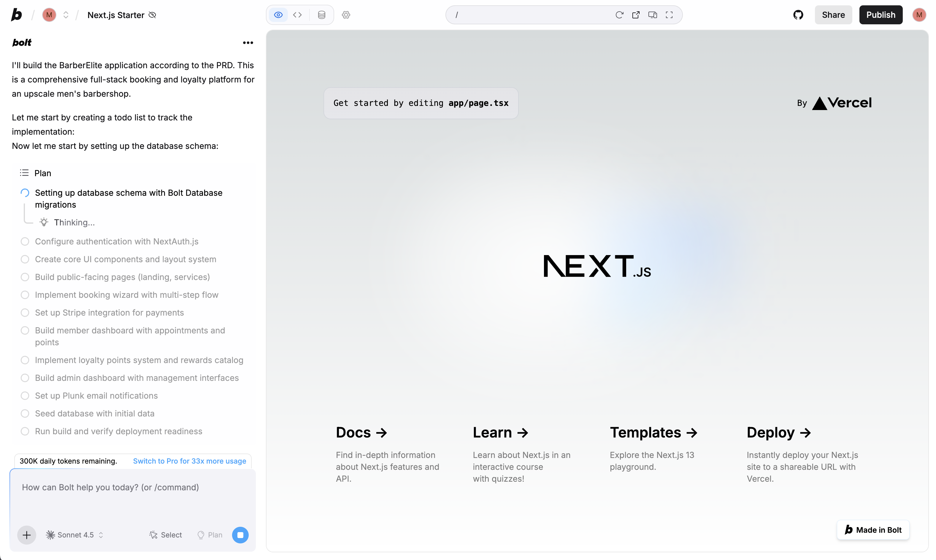This screenshot has width=936, height=560.
Task: Toggle preview eye view
Action: (x=278, y=15)
